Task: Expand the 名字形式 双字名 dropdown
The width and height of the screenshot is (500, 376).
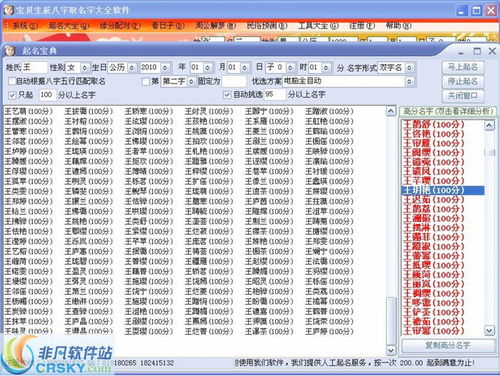Action: click(x=409, y=68)
